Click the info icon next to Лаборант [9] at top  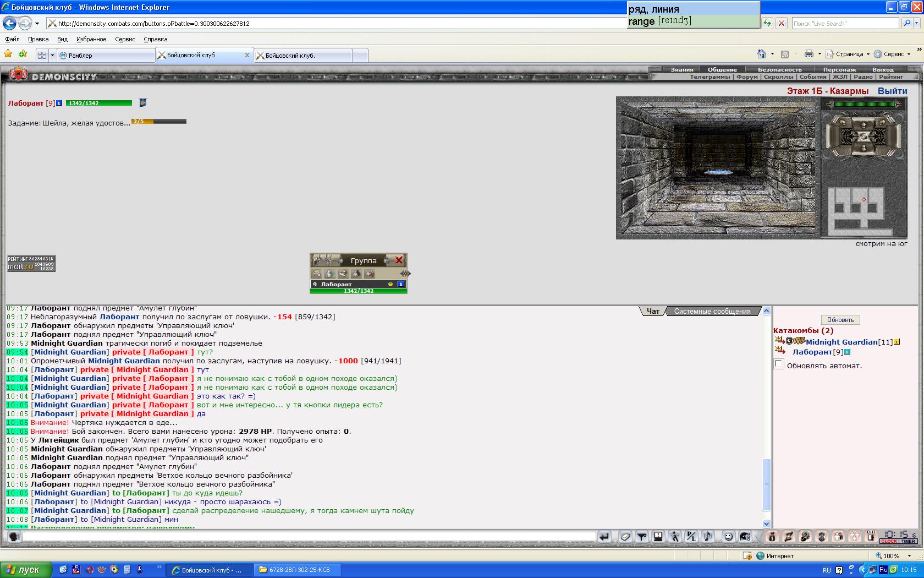(x=59, y=103)
